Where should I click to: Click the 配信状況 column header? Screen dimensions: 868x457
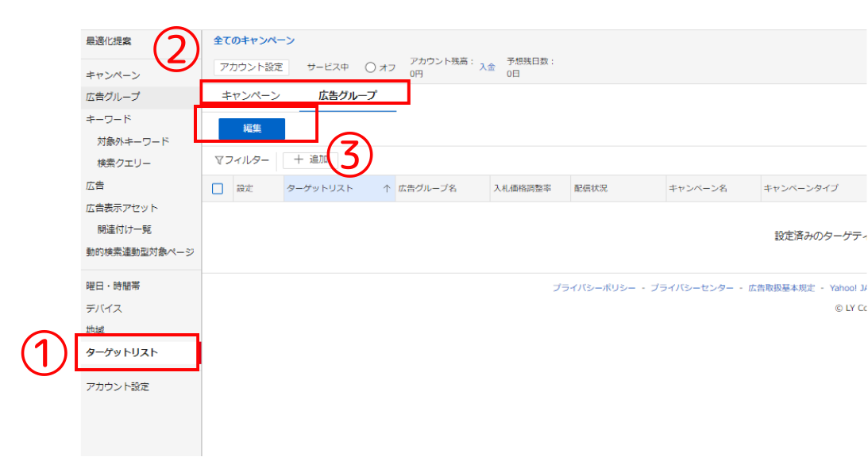(x=591, y=189)
